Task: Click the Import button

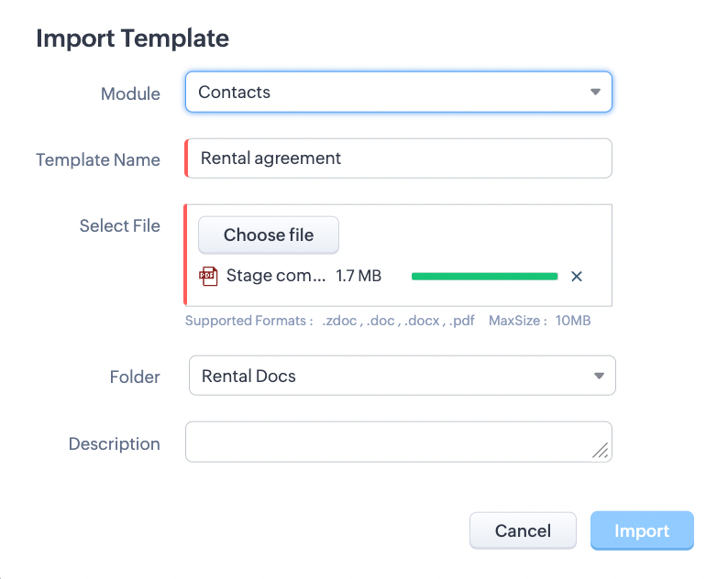Action: tap(642, 530)
